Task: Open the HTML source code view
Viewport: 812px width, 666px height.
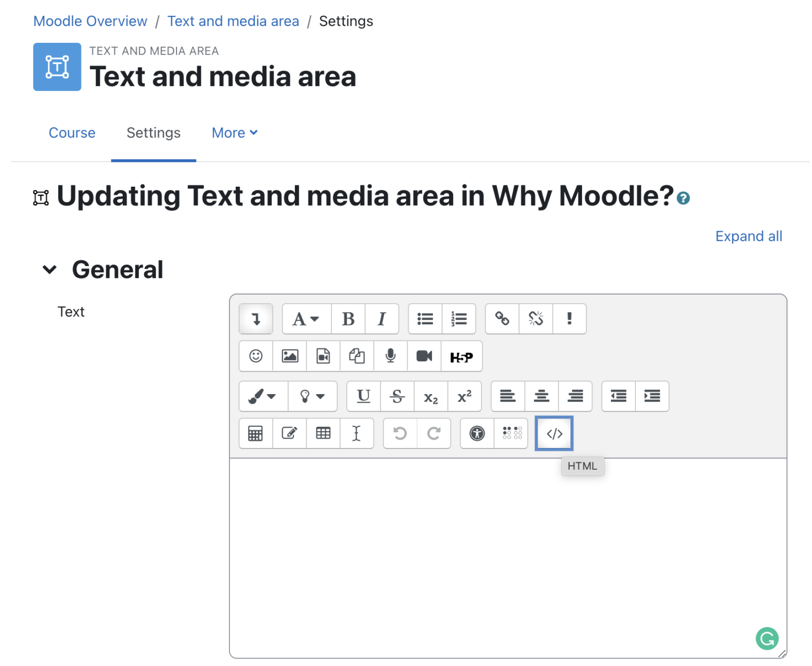Action: pos(553,433)
